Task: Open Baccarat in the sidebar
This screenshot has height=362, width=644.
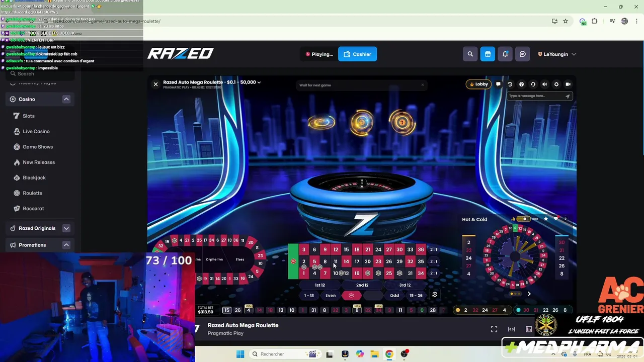Action: (33, 208)
